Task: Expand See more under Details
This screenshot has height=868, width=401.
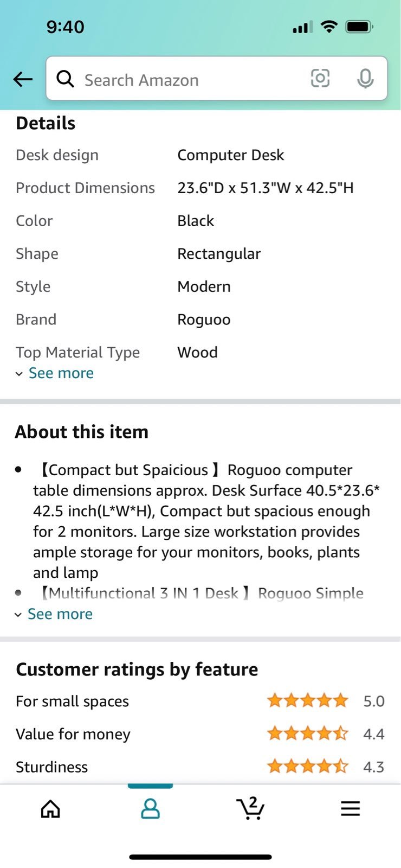Action: pos(61,373)
